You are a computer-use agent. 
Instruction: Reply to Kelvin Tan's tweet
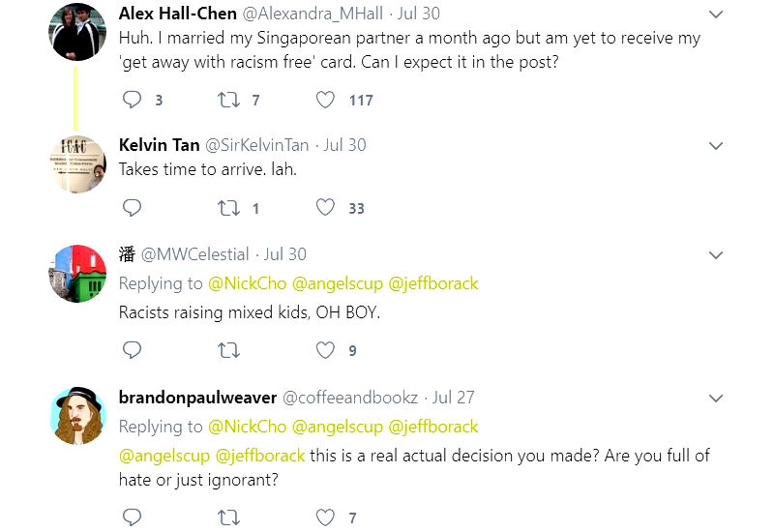[133, 208]
